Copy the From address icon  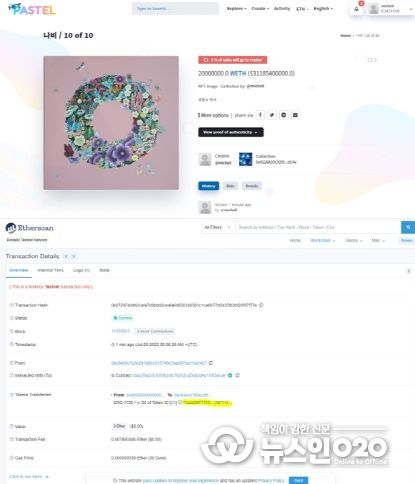[211, 363]
